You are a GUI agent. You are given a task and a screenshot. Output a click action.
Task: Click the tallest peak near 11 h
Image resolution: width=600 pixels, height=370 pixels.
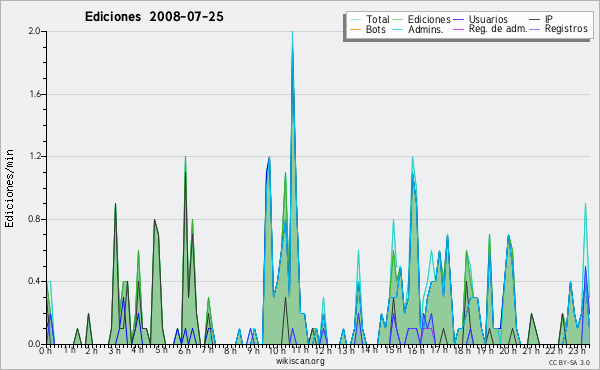[292, 32]
